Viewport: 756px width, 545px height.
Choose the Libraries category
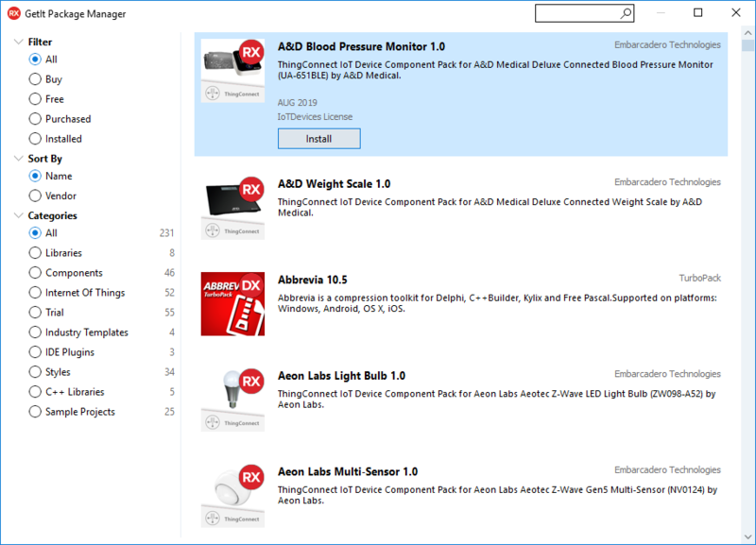(x=35, y=252)
